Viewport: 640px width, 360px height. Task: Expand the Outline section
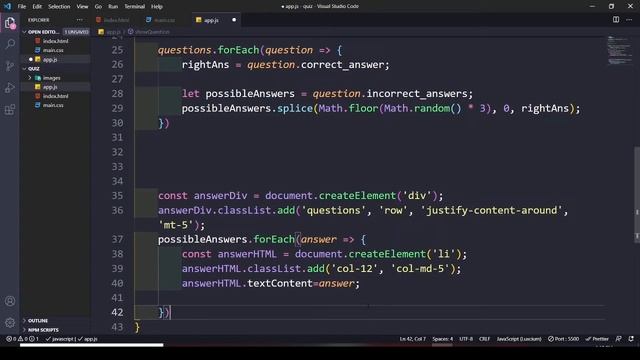pyautogui.click(x=38, y=321)
